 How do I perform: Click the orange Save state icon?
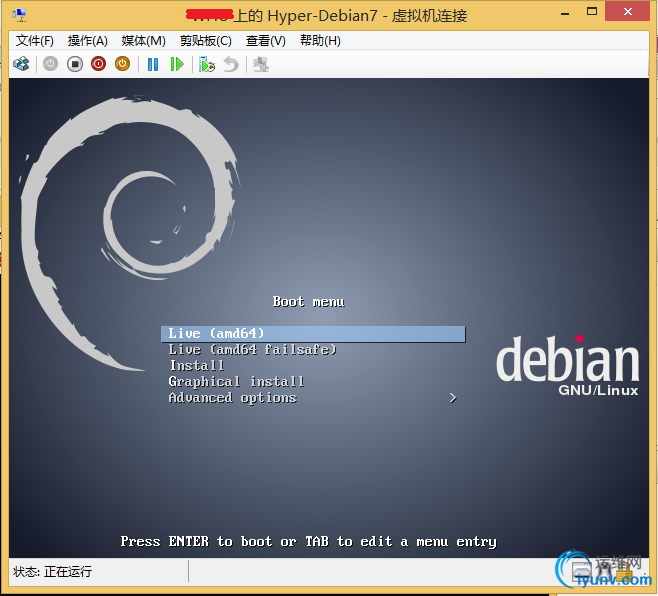pyautogui.click(x=123, y=64)
